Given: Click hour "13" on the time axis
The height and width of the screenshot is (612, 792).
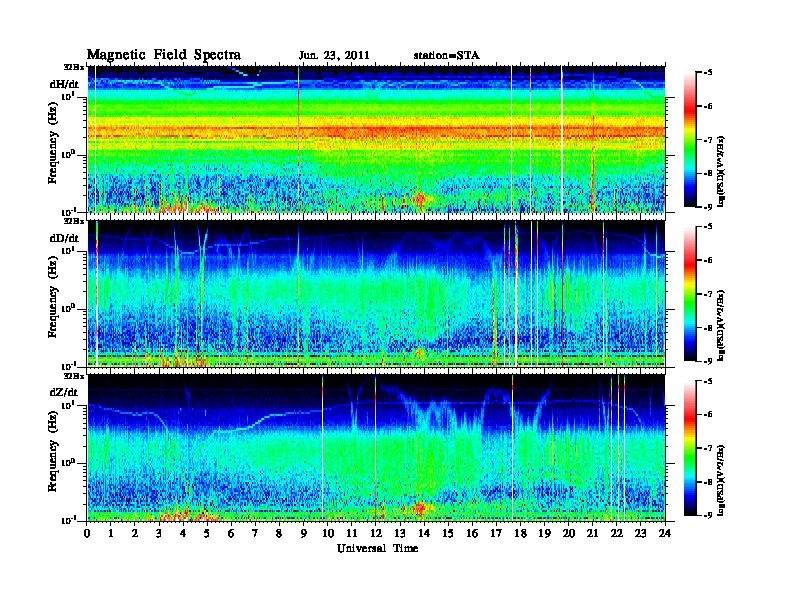Looking at the screenshot, I should (x=400, y=533).
